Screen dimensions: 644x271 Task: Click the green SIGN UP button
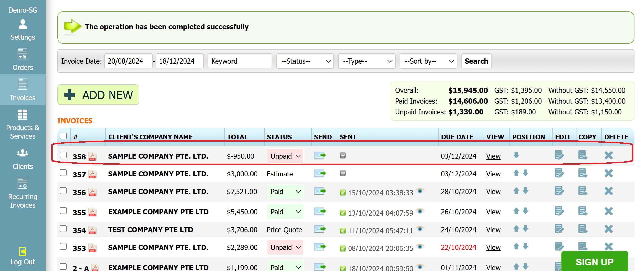[x=595, y=262]
